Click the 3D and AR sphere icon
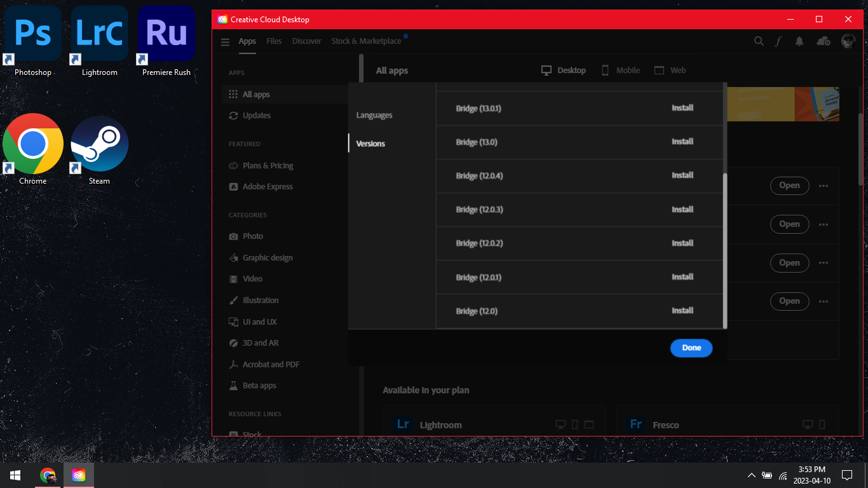 tap(233, 343)
